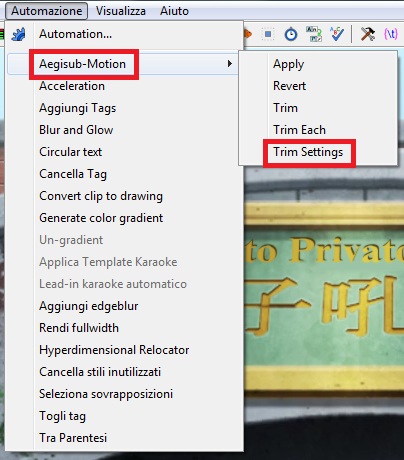The image size is (404, 460).
Task: Open the Options hammer-and-wrench icon
Action: (x=368, y=34)
